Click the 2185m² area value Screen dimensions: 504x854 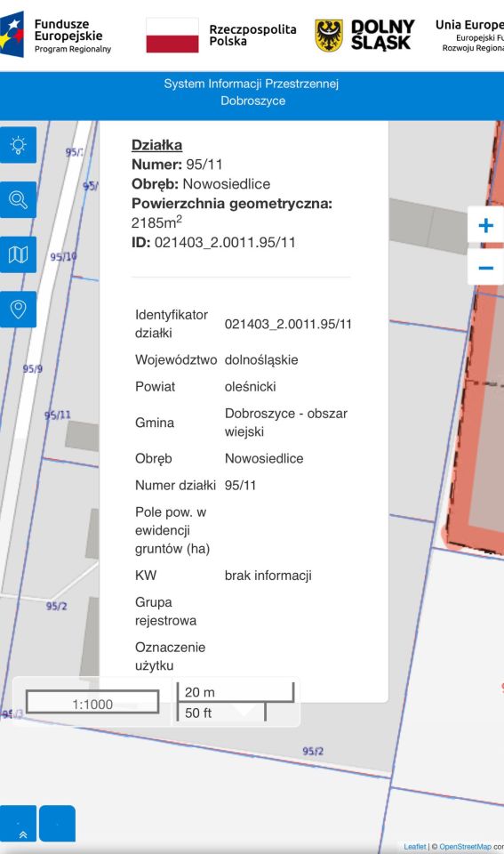(156, 222)
